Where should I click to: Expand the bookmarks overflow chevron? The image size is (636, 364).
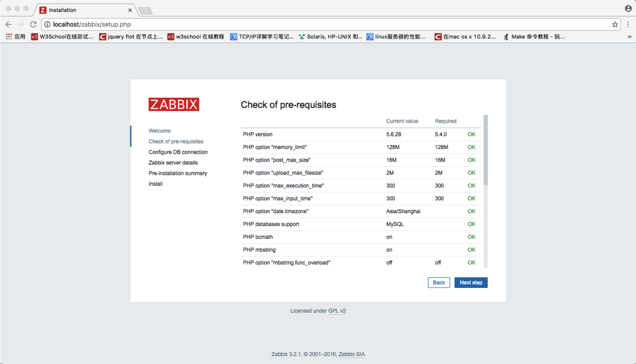pos(630,37)
